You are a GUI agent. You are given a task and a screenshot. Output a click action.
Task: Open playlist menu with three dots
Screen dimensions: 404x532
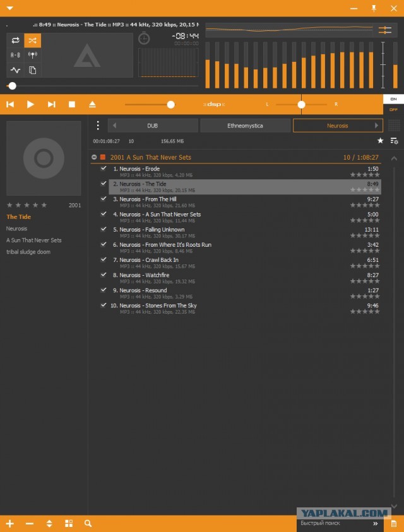(x=98, y=126)
